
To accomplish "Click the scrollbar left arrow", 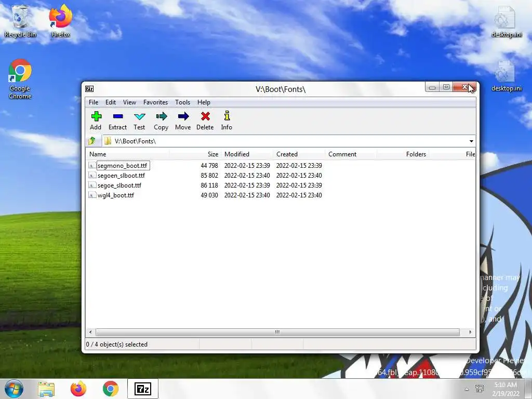I will point(90,332).
